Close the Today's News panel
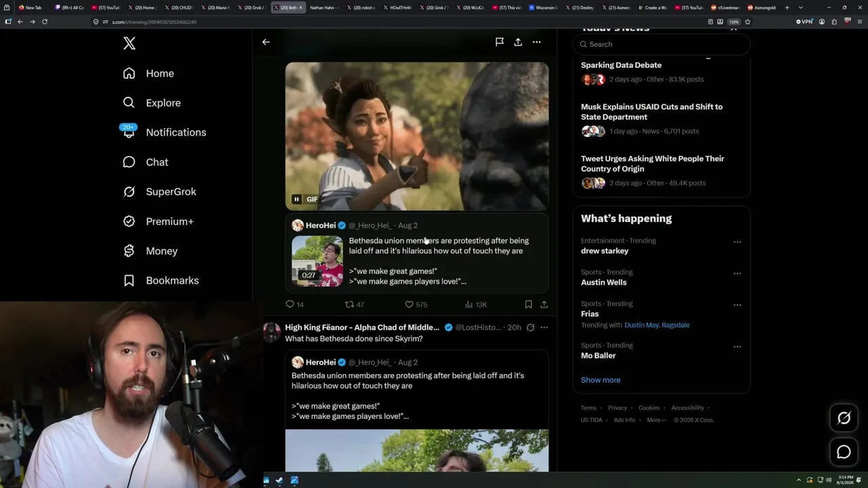Screen dimensions: 868x488 pyautogui.click(x=734, y=29)
